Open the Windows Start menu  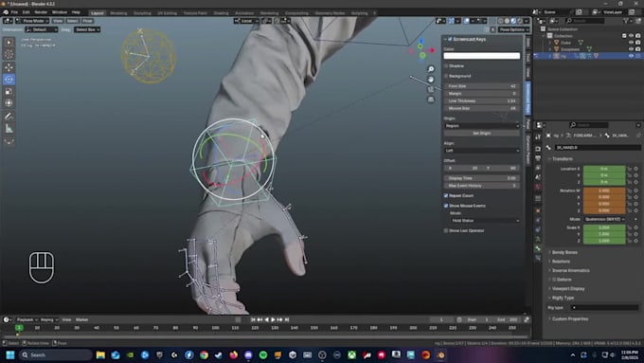click(10, 354)
